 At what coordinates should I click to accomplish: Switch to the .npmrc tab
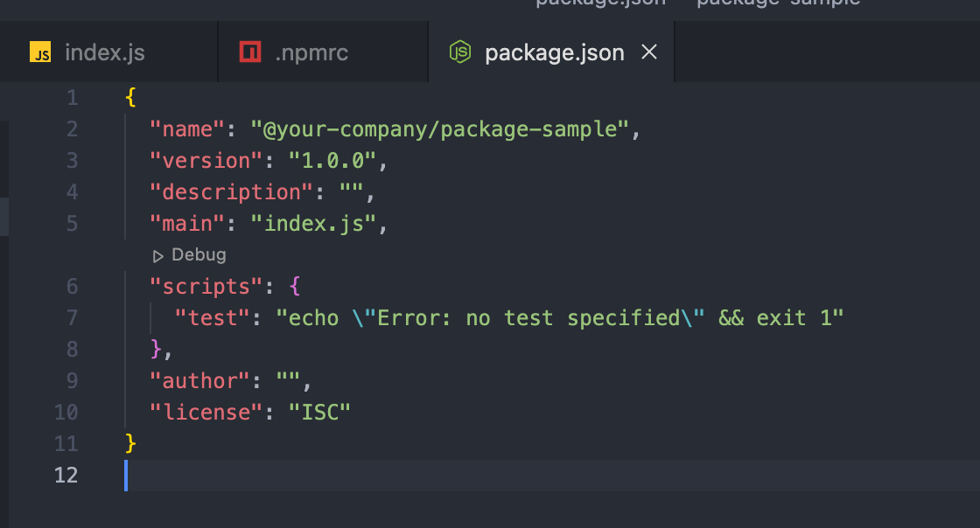click(311, 52)
